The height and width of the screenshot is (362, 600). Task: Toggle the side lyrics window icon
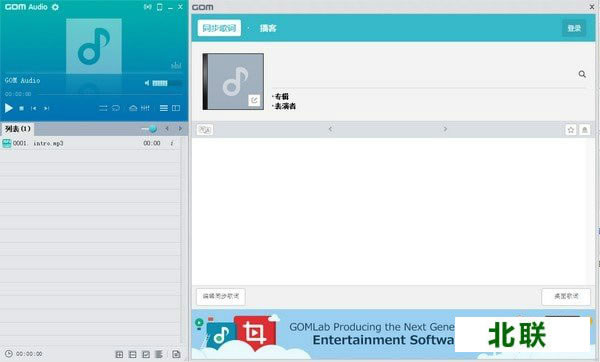(x=176, y=108)
